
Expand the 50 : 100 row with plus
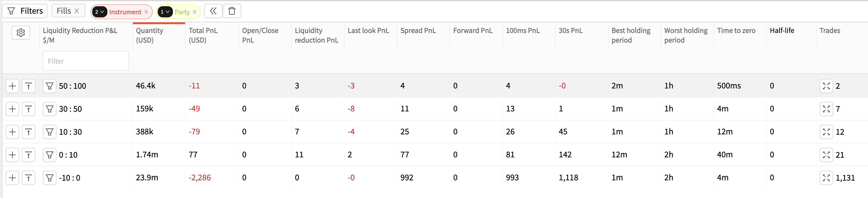pyautogui.click(x=12, y=86)
